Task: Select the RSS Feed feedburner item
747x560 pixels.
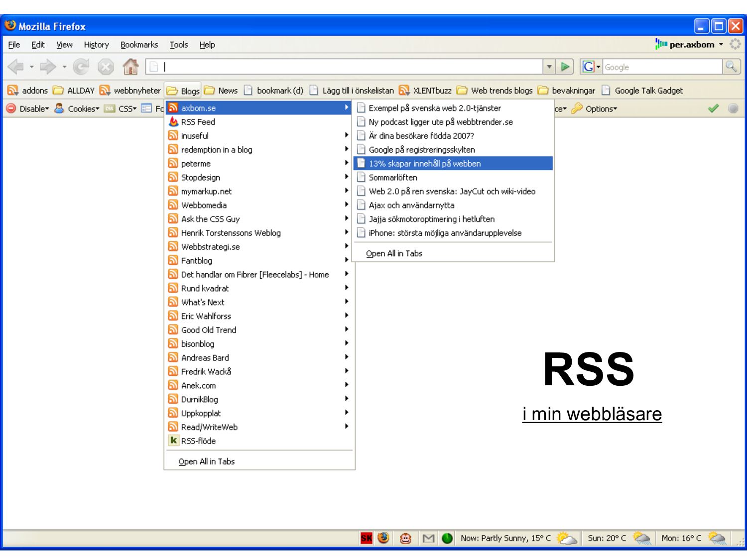Action: tap(259, 122)
